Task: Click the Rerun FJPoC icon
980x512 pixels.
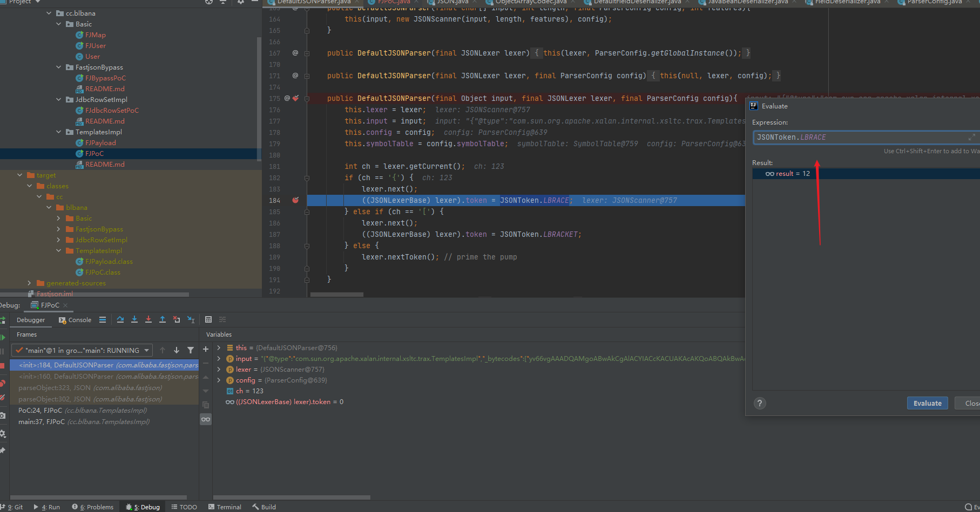Action: click(3, 320)
